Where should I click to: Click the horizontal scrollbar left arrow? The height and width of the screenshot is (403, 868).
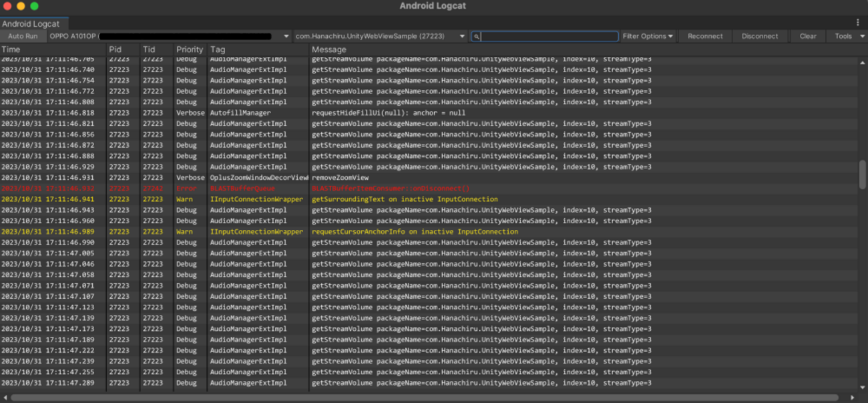[5, 396]
